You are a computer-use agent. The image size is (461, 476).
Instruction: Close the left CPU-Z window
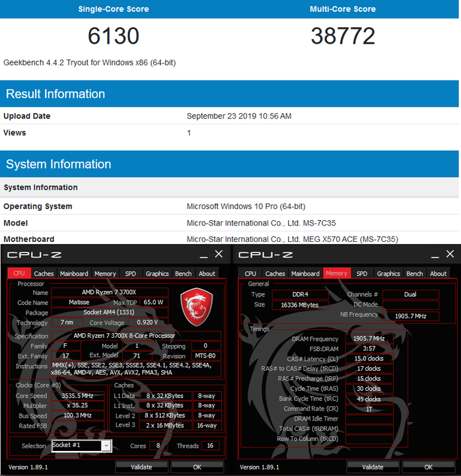[x=219, y=254]
